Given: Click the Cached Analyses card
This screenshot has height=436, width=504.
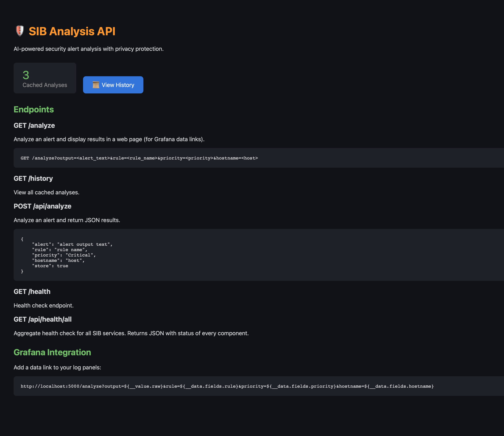Looking at the screenshot, I should point(45,78).
